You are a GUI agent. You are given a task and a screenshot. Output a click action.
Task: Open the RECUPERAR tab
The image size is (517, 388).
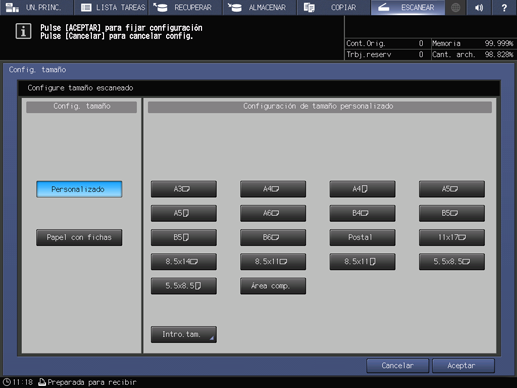click(x=185, y=7)
